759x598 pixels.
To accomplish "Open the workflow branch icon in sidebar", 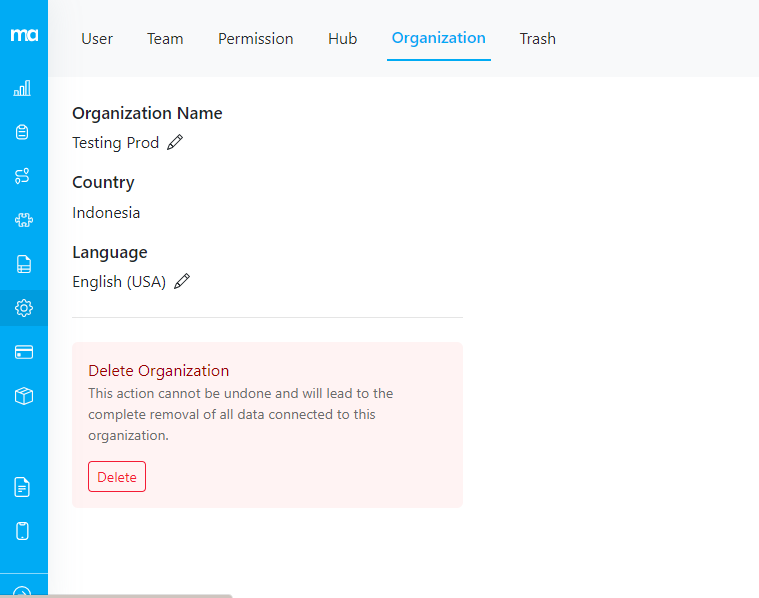I will [x=23, y=176].
